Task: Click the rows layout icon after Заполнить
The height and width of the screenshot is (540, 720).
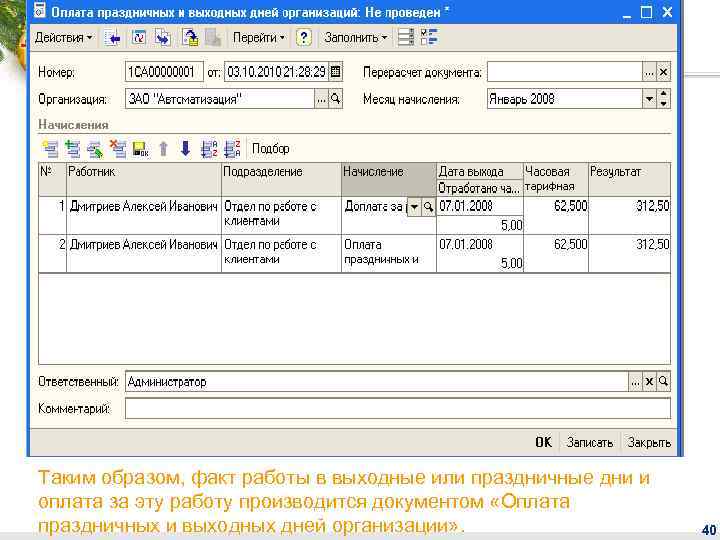Action: [x=406, y=37]
